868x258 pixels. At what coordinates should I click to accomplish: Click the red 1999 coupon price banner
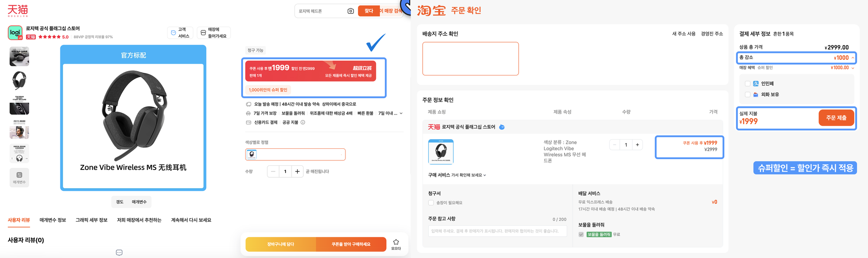310,71
